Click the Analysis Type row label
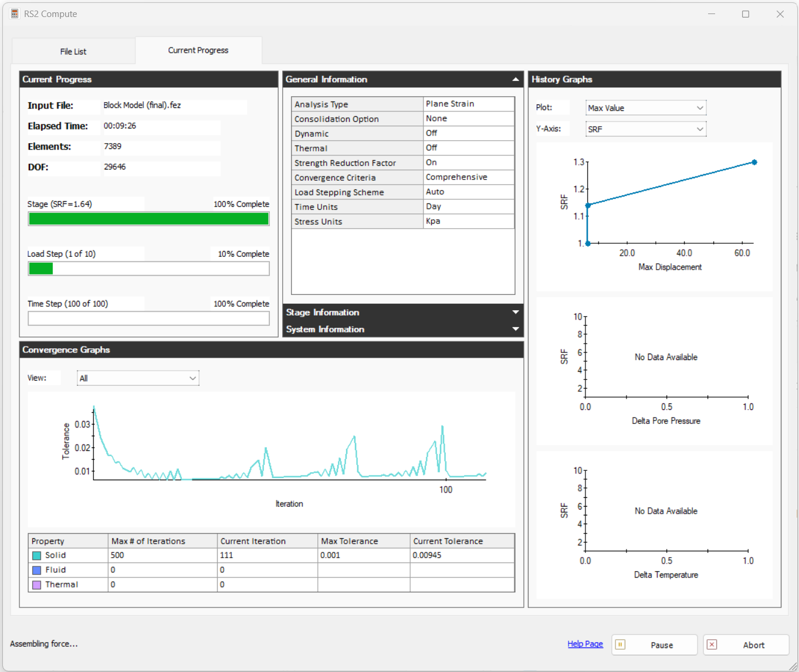The image size is (799, 672). [357, 104]
